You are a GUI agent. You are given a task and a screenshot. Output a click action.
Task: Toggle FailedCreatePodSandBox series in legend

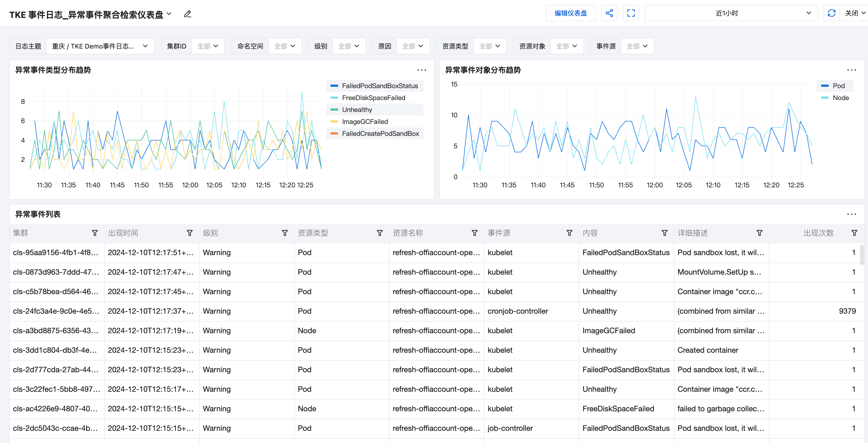(375, 133)
